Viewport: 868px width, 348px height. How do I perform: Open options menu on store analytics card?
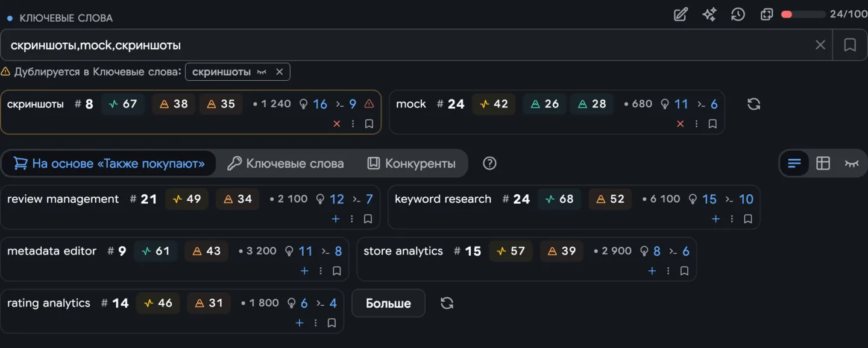pyautogui.click(x=668, y=271)
